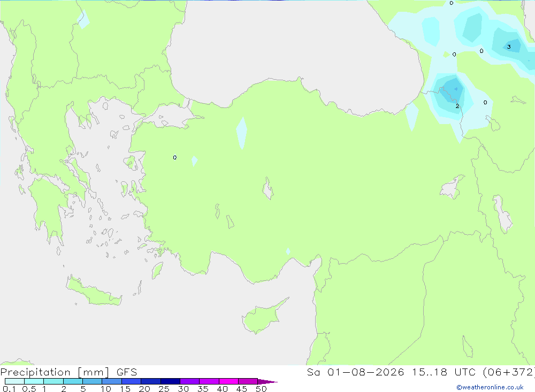
Task: Click the '3' precipitation value on map
Action: coord(509,47)
